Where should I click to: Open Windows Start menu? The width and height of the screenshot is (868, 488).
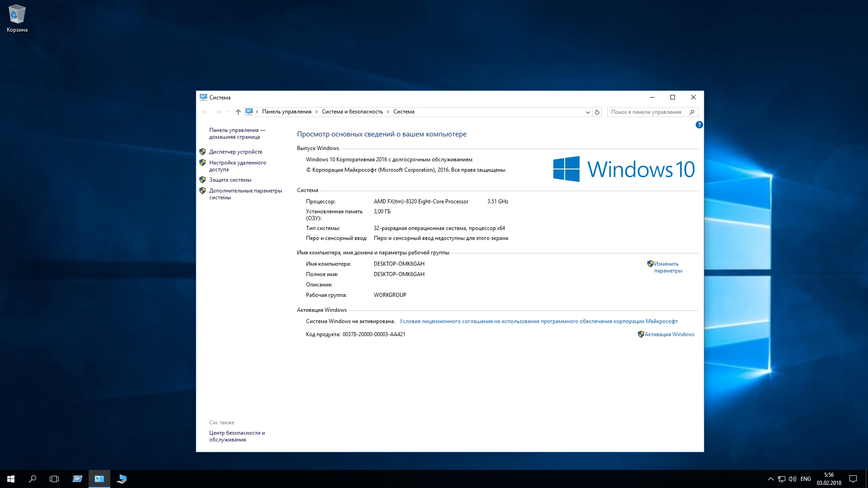pos(11,479)
